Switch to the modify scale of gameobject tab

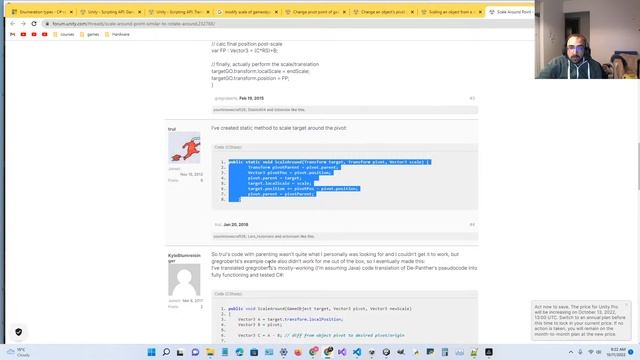247,12
